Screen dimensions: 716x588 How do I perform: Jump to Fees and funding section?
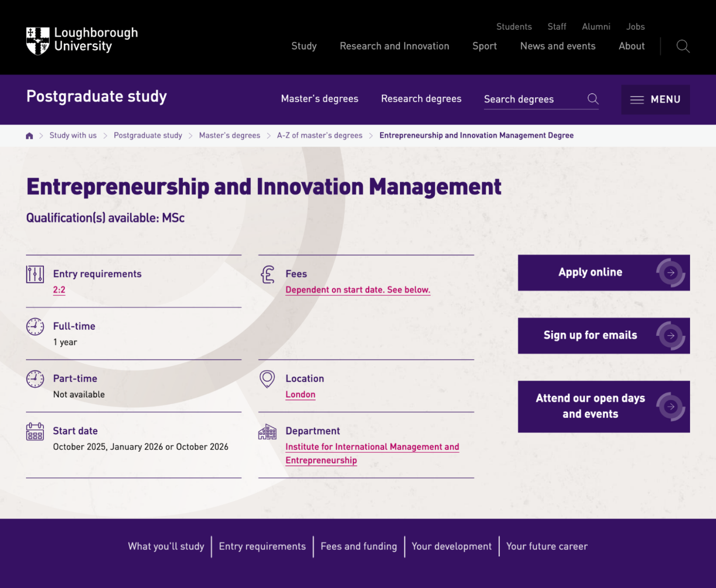359,547
